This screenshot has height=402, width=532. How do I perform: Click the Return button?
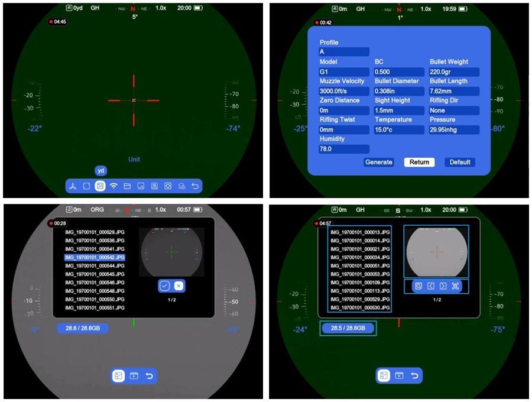click(419, 162)
